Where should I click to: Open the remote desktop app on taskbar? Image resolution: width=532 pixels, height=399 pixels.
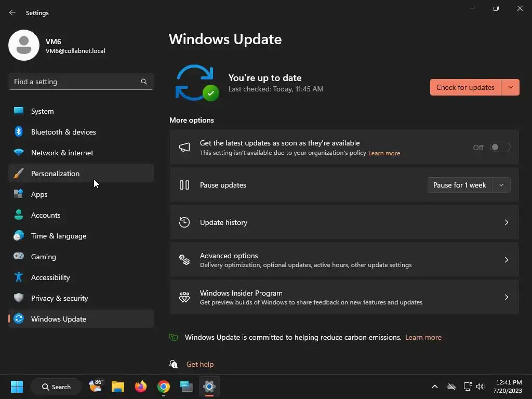pos(187,387)
